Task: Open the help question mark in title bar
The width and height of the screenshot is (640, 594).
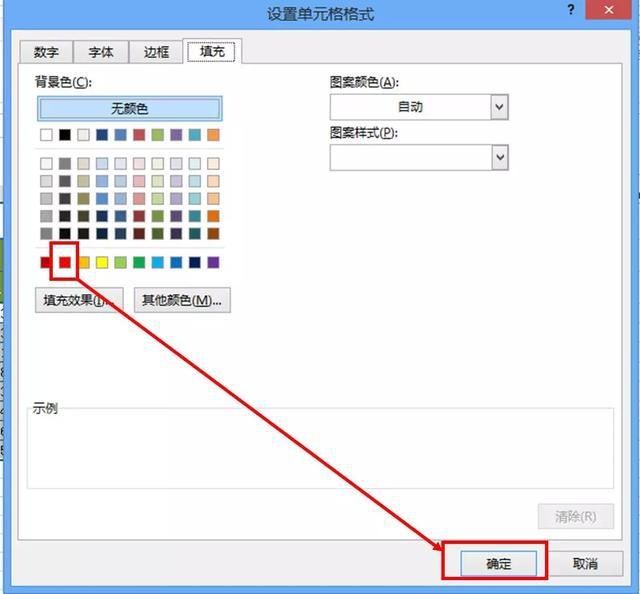Action: [571, 10]
